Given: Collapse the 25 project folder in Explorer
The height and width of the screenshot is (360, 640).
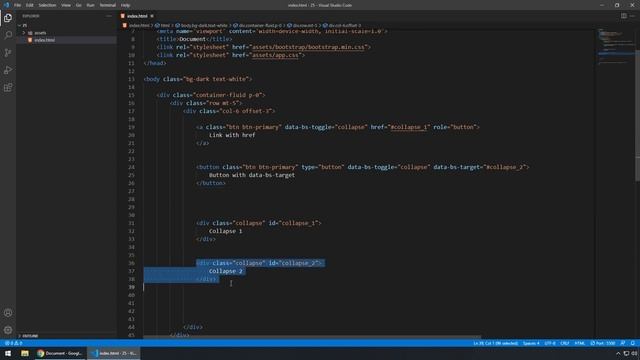Looking at the screenshot, I should (24, 25).
